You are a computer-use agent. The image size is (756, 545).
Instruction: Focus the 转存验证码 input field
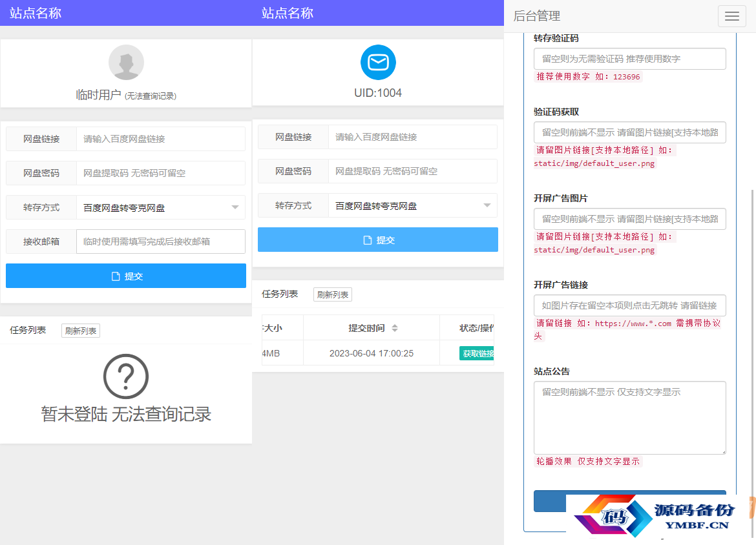[630, 59]
